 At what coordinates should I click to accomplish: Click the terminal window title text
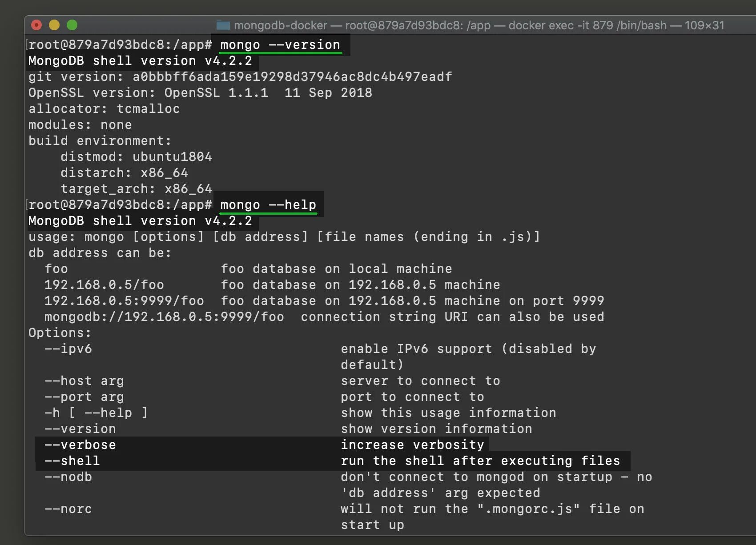[x=479, y=25]
